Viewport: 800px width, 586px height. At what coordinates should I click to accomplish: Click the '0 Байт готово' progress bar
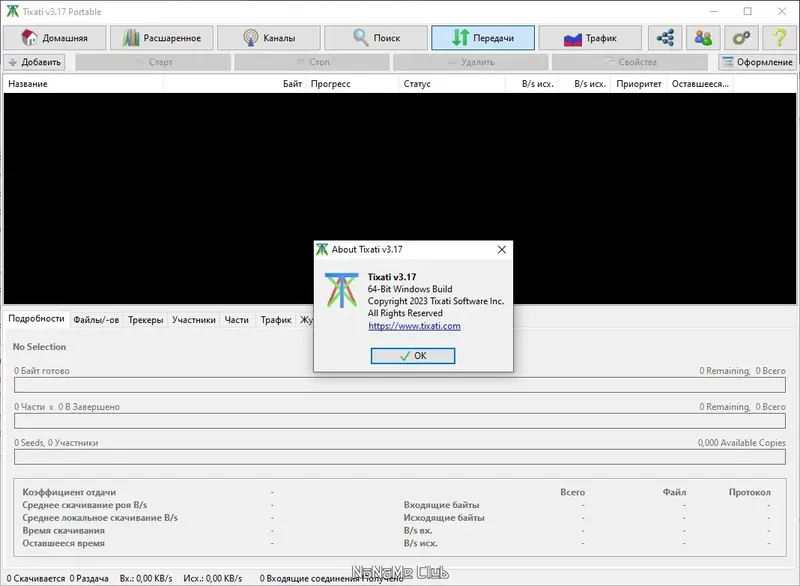point(399,385)
